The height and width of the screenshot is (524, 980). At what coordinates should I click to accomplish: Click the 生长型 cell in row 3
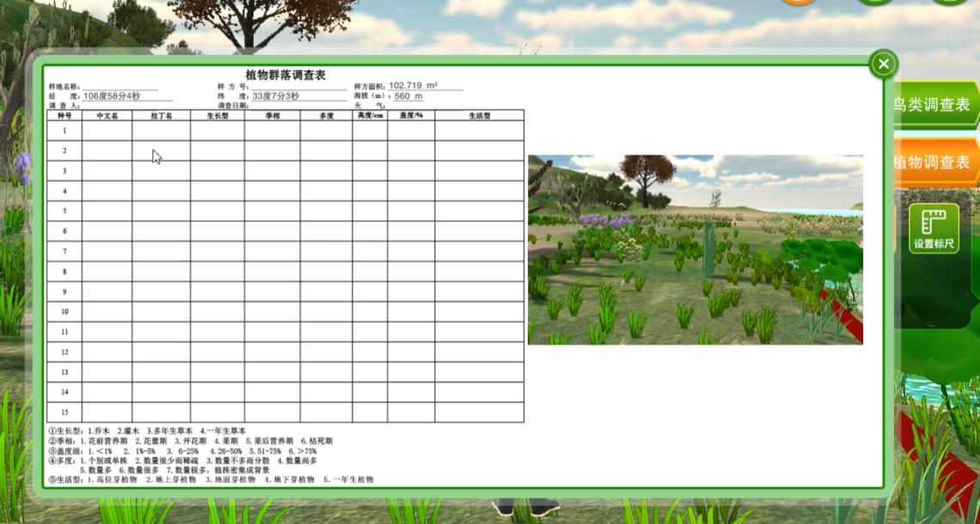(217, 170)
